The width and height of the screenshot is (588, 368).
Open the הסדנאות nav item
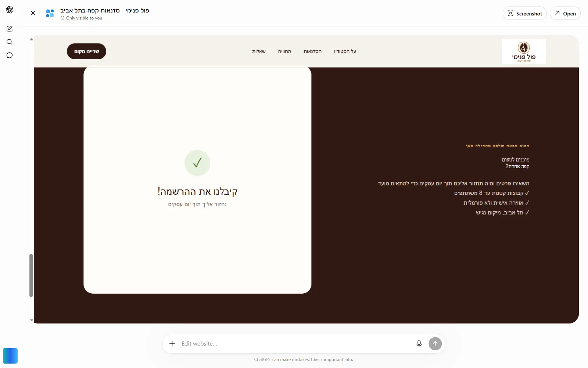pos(312,52)
